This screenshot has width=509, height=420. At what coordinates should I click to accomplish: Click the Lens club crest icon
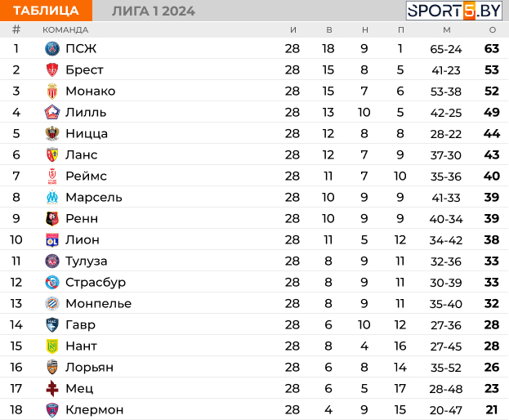point(52,154)
